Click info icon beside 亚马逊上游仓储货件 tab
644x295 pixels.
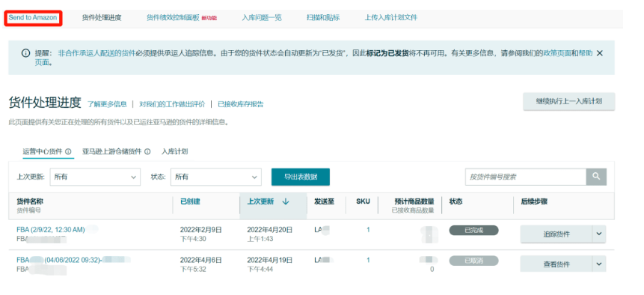pos(147,151)
